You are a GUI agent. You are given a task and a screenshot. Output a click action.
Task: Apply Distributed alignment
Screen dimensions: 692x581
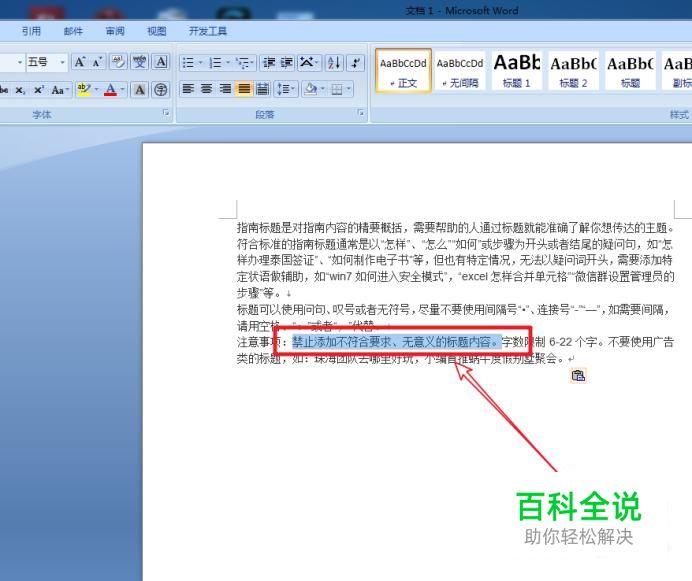point(262,89)
